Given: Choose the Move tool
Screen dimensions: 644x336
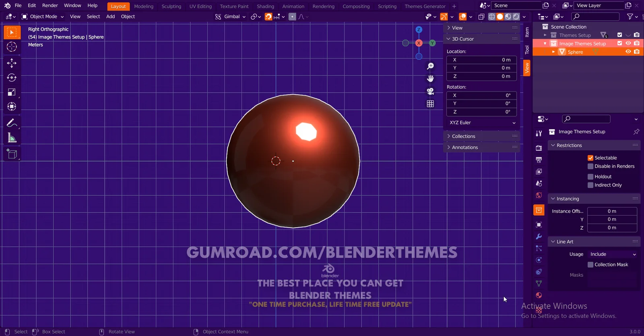Looking at the screenshot, I should [x=12, y=62].
